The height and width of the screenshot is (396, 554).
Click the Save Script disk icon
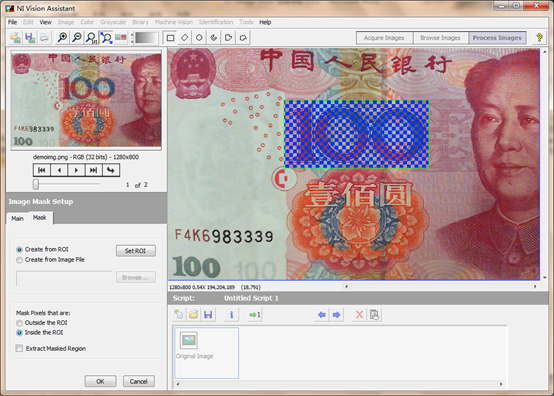pyautogui.click(x=208, y=314)
